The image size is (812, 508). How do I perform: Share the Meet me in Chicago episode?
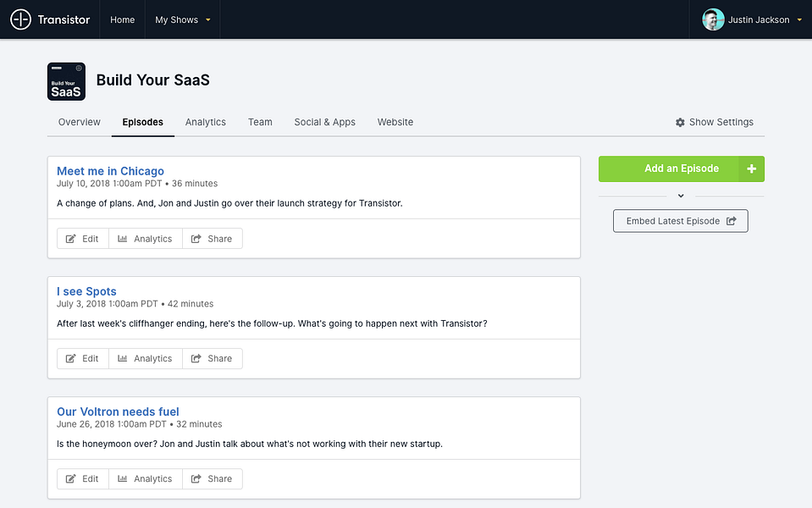213,239
